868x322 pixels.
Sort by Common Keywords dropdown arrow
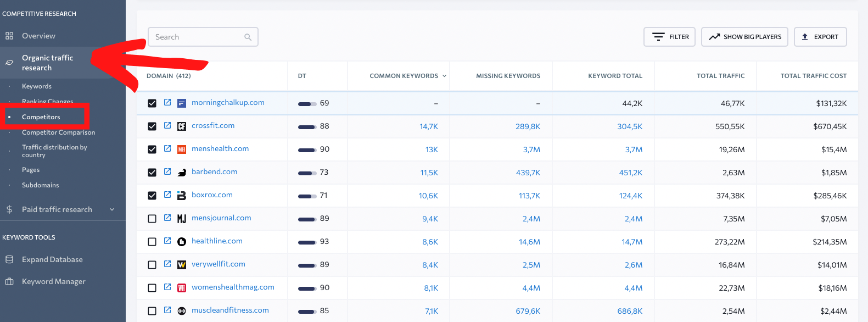coord(444,76)
